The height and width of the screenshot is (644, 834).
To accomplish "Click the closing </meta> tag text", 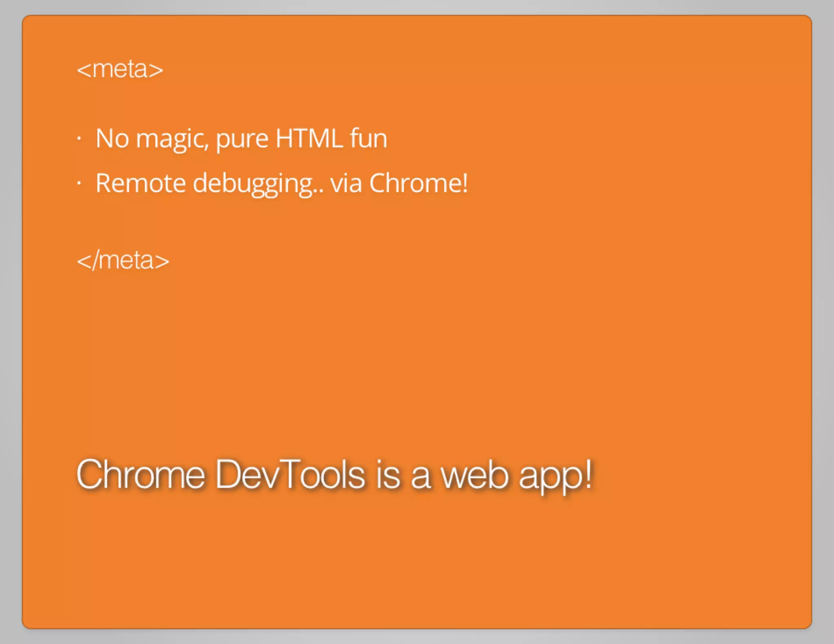I will click(x=123, y=261).
